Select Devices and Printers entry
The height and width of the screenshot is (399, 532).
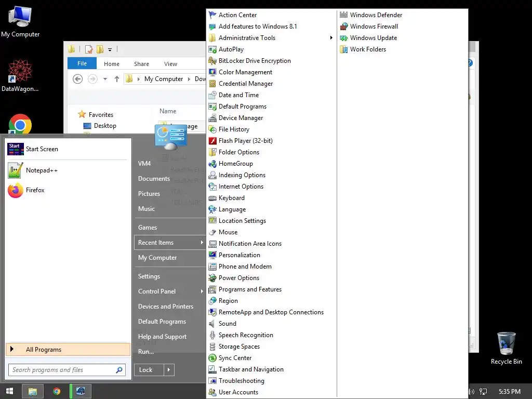166,307
